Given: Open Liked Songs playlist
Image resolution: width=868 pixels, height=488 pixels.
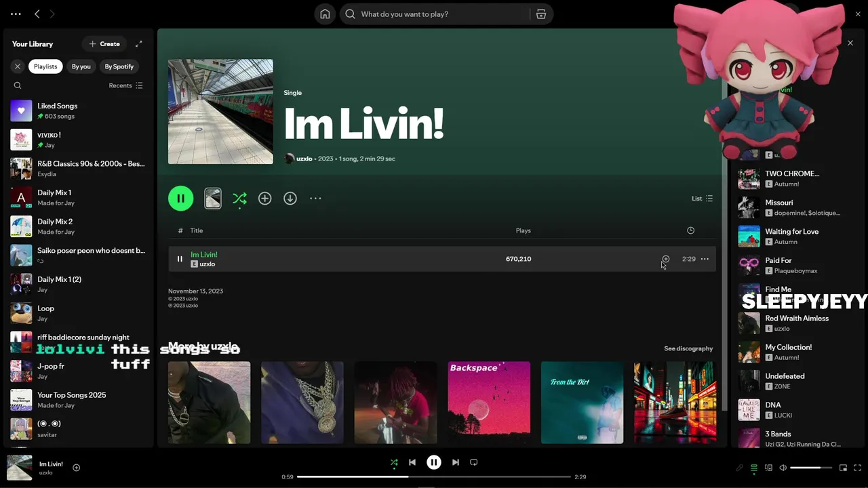Looking at the screenshot, I should (79, 110).
